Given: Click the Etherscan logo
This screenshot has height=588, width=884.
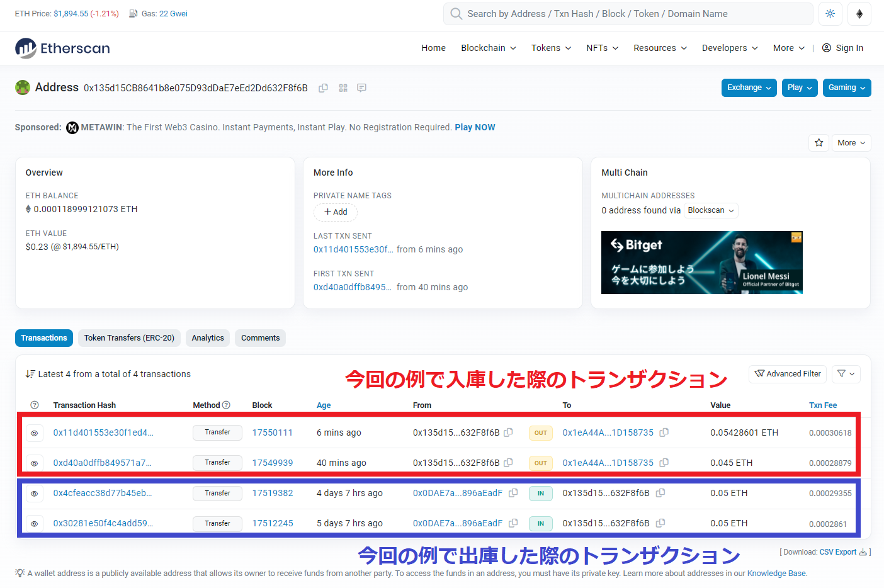Looking at the screenshot, I should pyautogui.click(x=62, y=48).
